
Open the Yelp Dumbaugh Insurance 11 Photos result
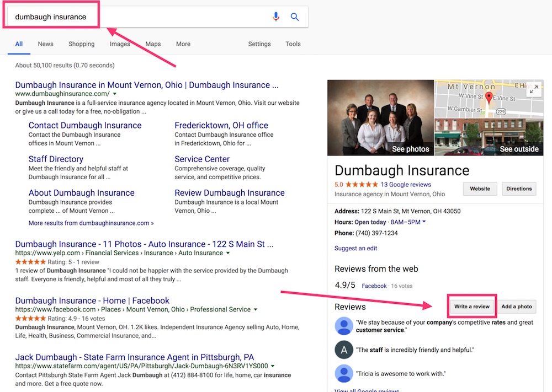point(144,244)
